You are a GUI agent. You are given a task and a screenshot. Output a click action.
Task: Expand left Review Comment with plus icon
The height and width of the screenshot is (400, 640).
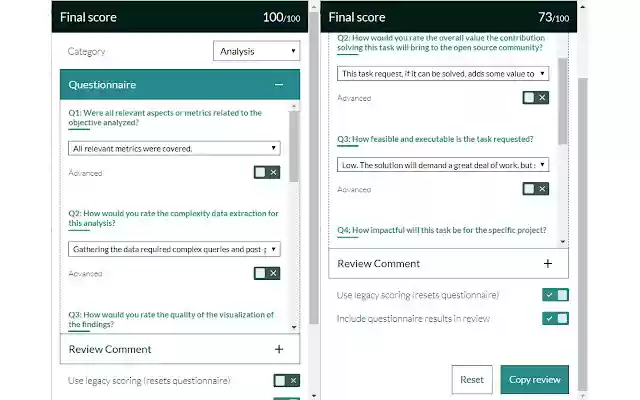(279, 349)
